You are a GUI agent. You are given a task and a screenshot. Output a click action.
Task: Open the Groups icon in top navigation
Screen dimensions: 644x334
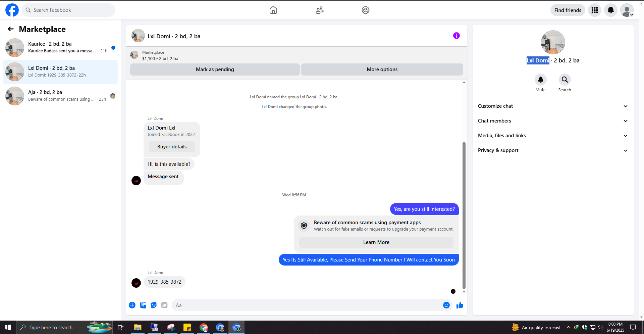click(x=366, y=10)
